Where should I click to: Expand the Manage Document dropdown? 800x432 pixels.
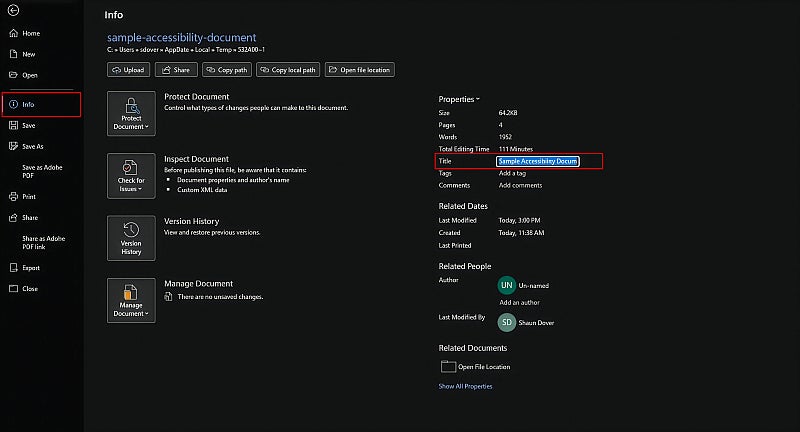tap(131, 300)
